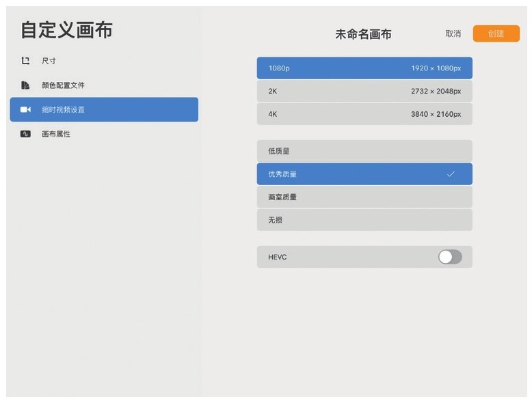Click the HEVC label
The image size is (532, 401).
click(x=277, y=257)
